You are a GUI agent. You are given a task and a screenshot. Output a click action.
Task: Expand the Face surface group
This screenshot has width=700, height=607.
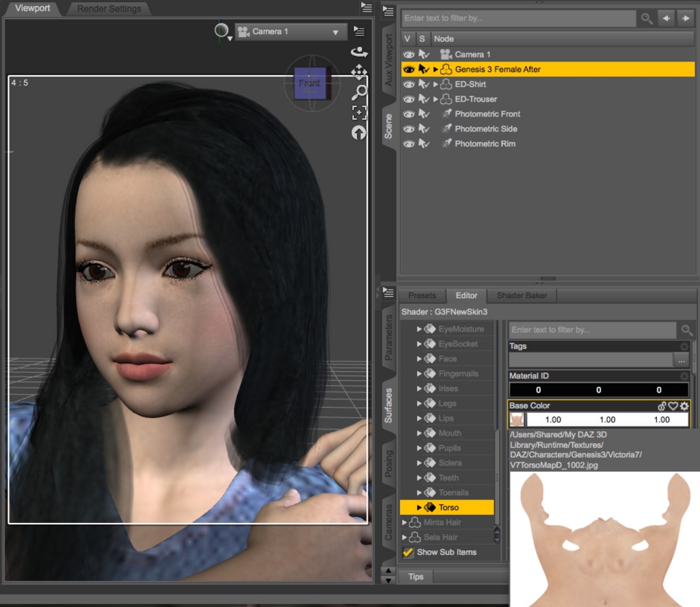(x=420, y=358)
